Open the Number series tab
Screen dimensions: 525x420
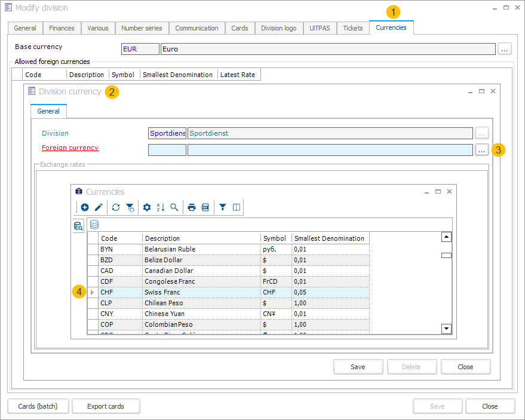(142, 28)
